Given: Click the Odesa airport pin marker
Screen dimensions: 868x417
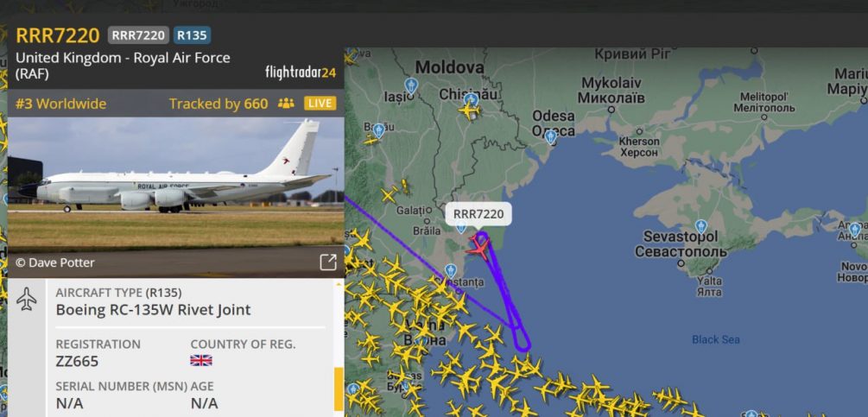Looking at the screenshot, I should (550, 136).
